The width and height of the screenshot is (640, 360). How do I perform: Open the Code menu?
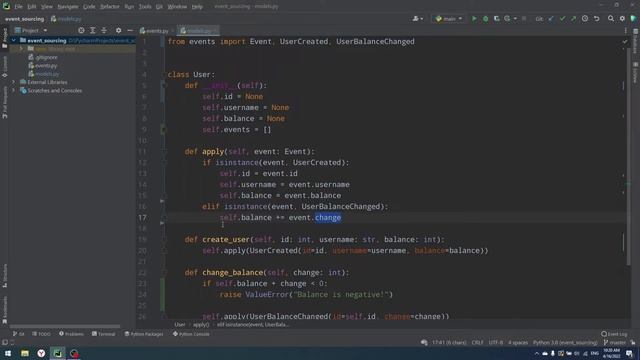89,7
